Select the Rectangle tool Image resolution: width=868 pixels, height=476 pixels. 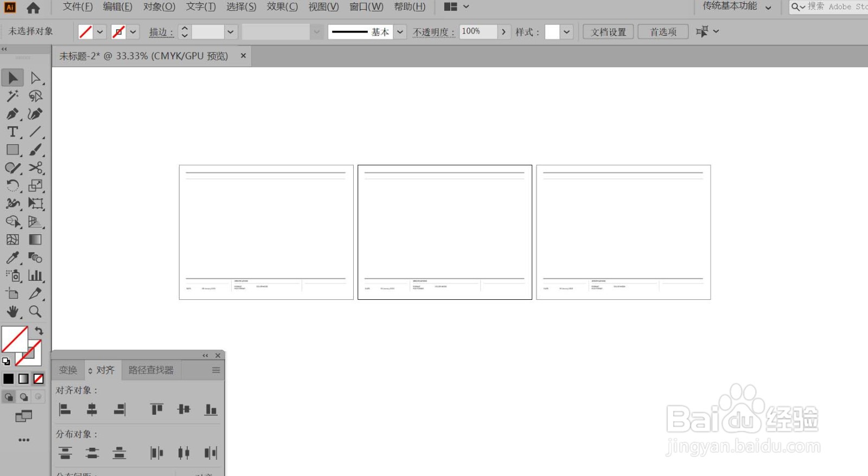pos(12,150)
